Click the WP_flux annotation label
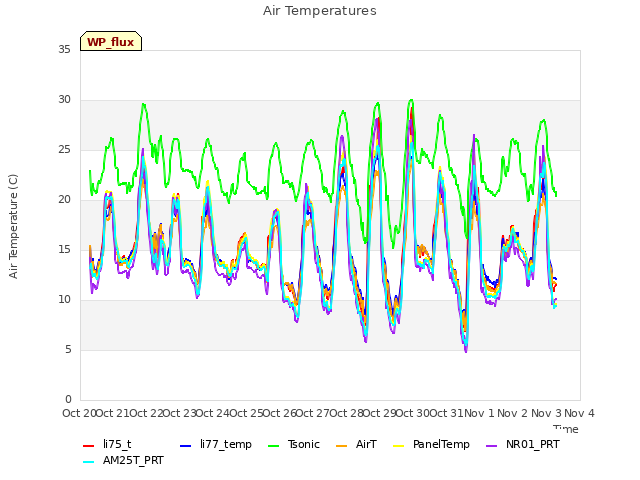 [111, 42]
